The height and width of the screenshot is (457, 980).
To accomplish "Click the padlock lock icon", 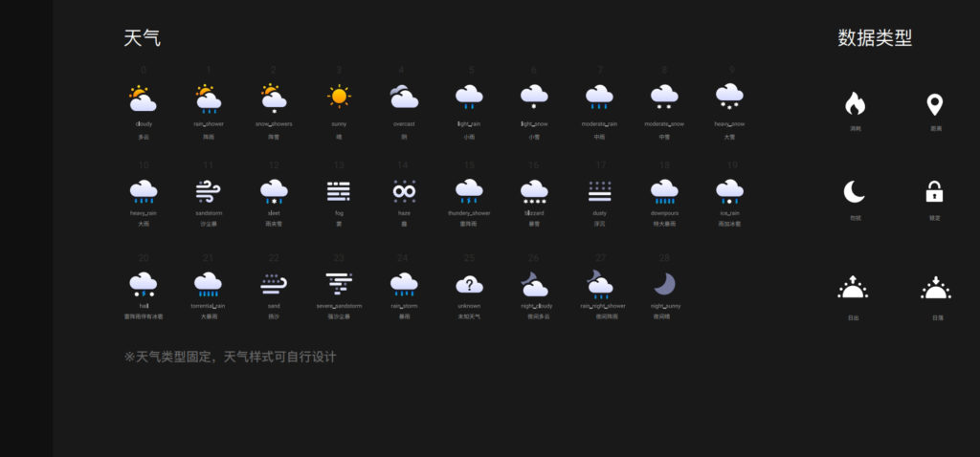I will pyautogui.click(x=935, y=192).
